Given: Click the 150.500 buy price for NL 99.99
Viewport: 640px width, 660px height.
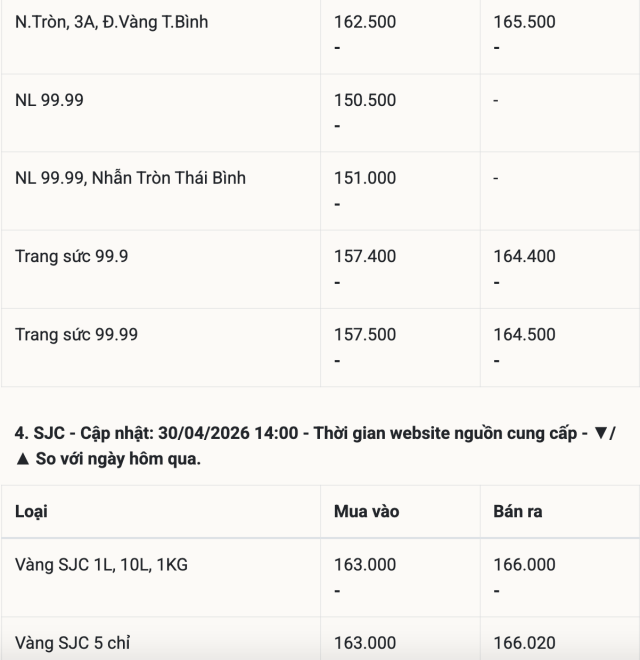Looking at the screenshot, I should (365, 100).
